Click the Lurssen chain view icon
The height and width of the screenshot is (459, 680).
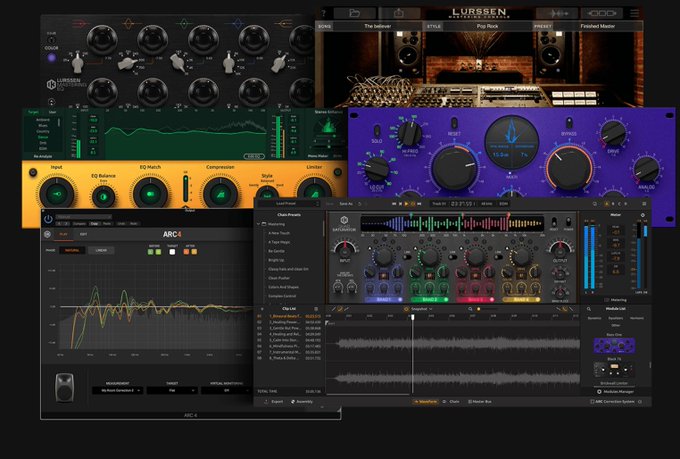tap(602, 13)
